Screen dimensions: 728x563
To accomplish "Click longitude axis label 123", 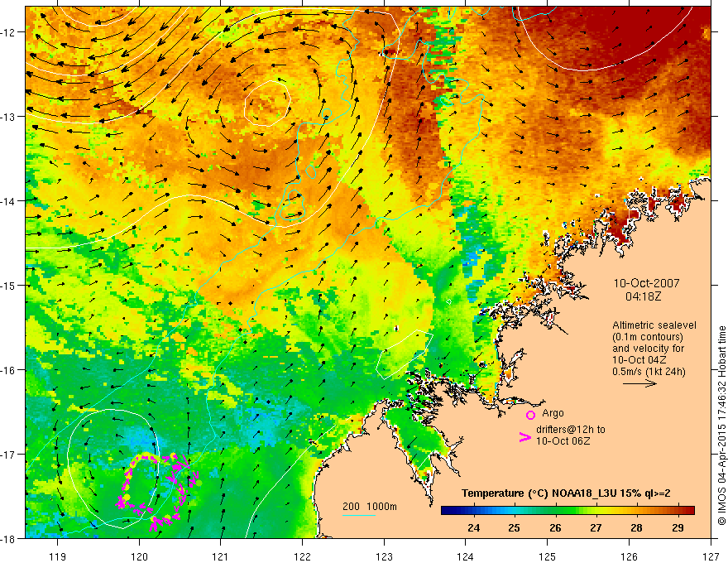I will click(x=384, y=556).
